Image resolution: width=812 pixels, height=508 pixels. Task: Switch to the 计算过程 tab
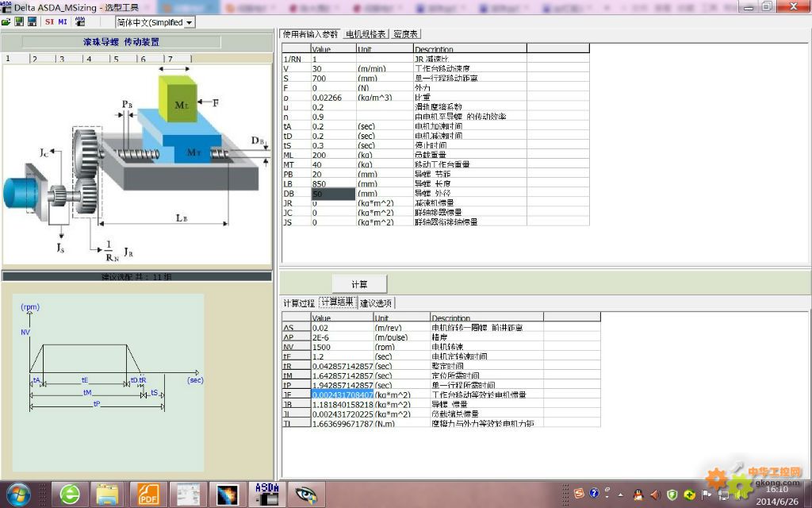pos(299,302)
